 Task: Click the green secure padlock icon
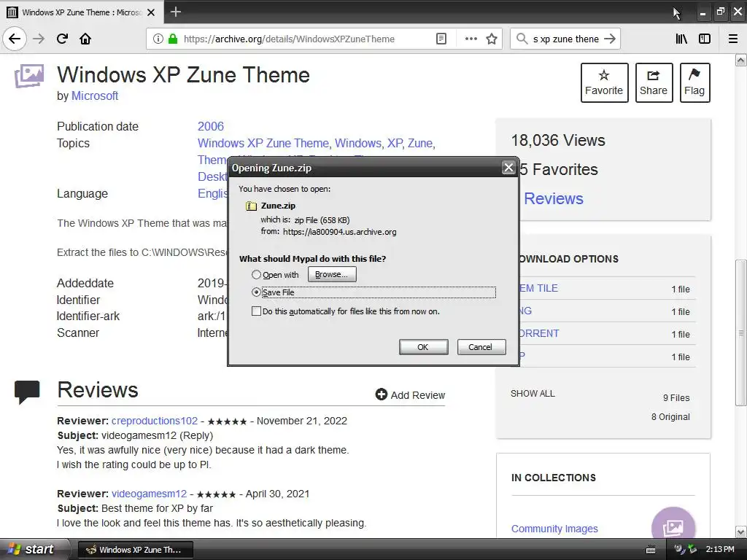pyautogui.click(x=173, y=39)
